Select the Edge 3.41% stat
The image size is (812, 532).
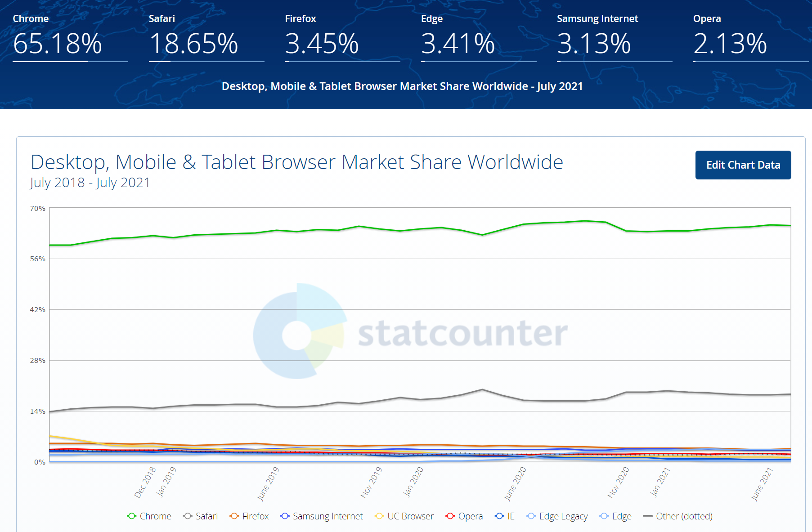[479, 37]
